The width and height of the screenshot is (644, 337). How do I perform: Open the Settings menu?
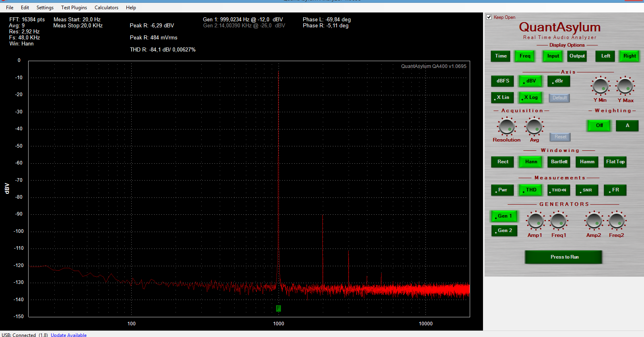click(45, 8)
